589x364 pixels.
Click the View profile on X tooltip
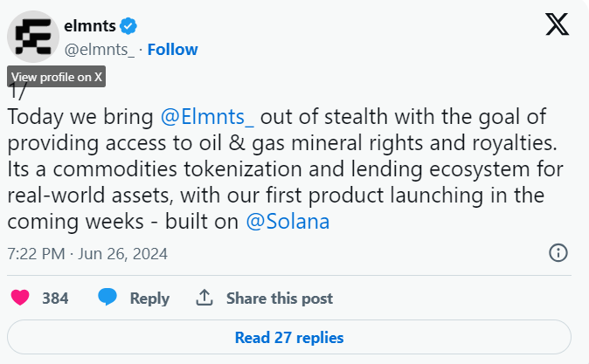[56, 77]
